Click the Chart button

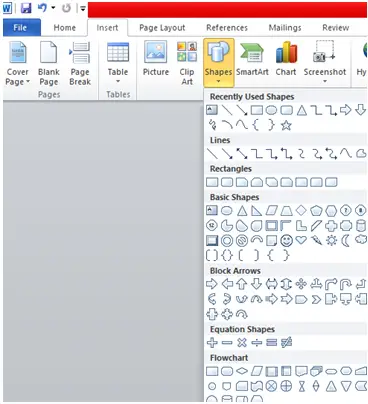(286, 59)
